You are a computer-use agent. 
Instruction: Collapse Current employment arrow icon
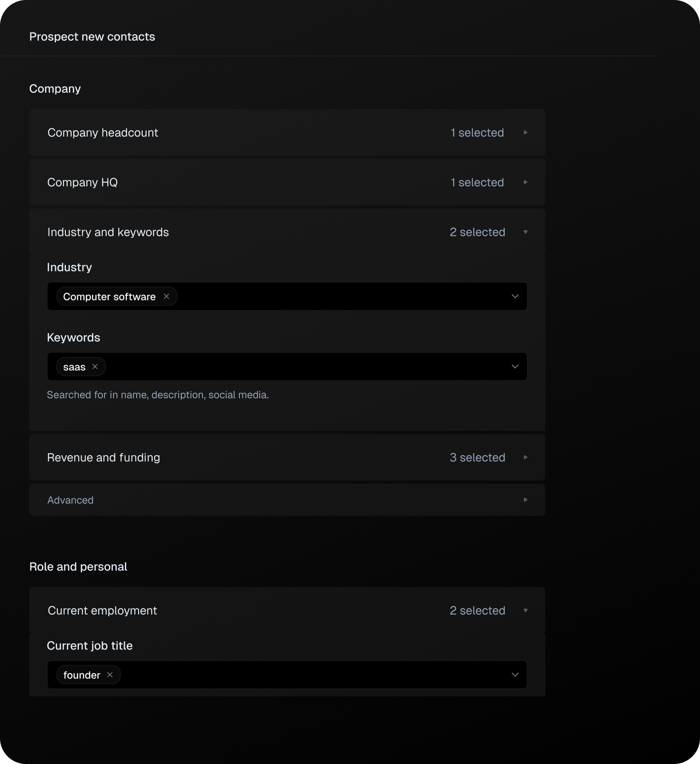[525, 611]
